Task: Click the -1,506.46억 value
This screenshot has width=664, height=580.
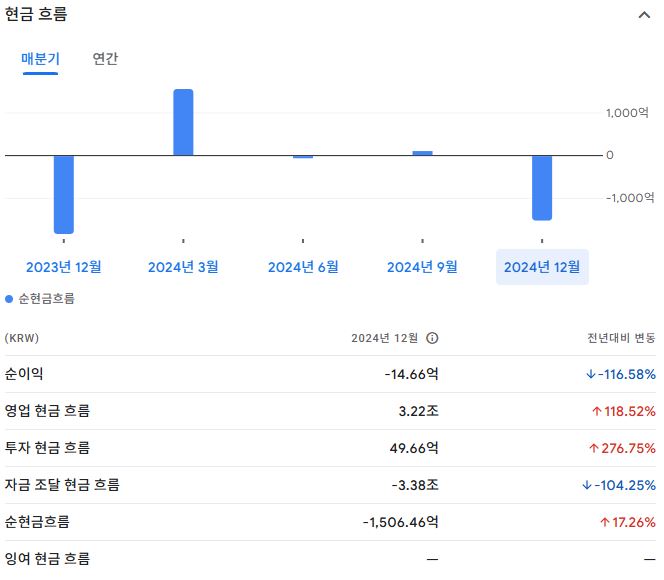Action: [x=401, y=522]
